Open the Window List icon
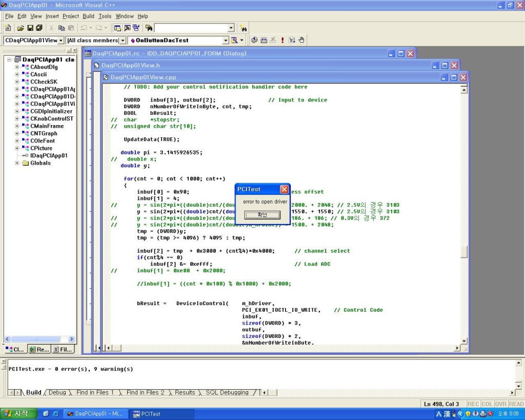This screenshot has width=525, height=420. (136, 28)
